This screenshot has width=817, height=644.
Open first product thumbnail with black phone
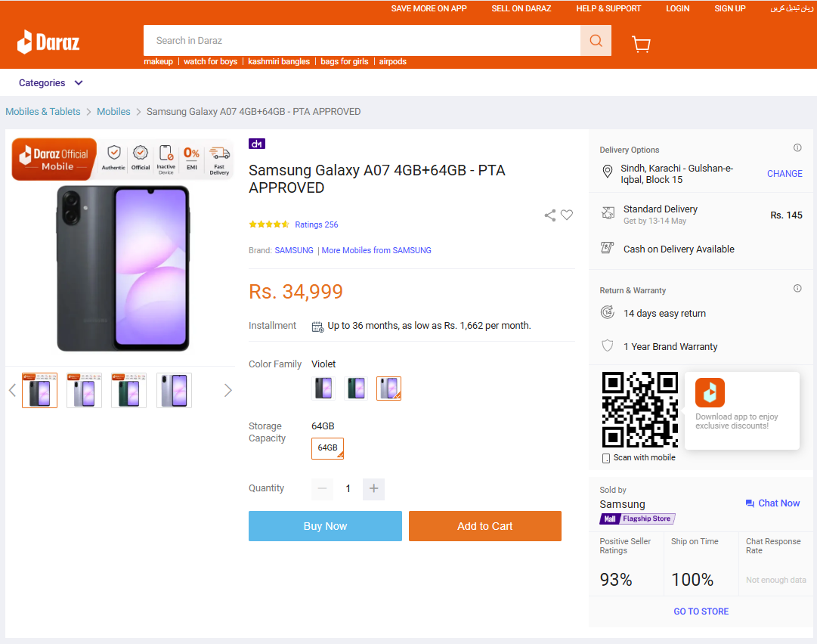tap(39, 390)
